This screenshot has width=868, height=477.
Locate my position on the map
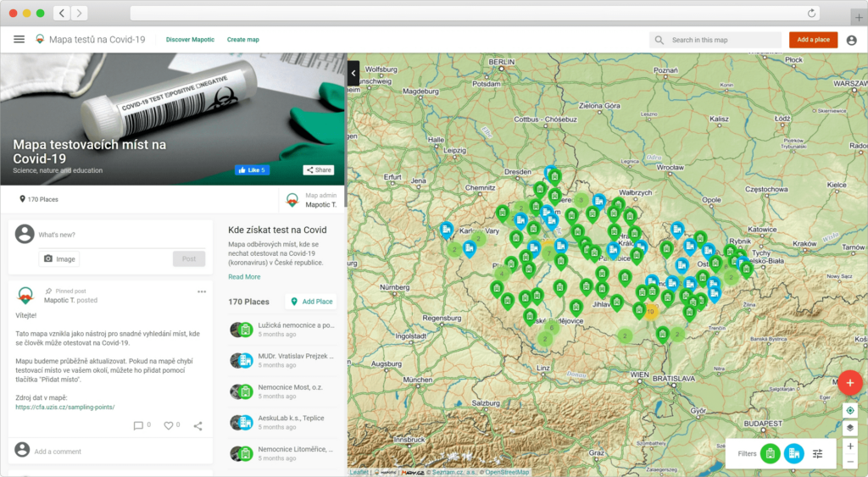click(849, 411)
